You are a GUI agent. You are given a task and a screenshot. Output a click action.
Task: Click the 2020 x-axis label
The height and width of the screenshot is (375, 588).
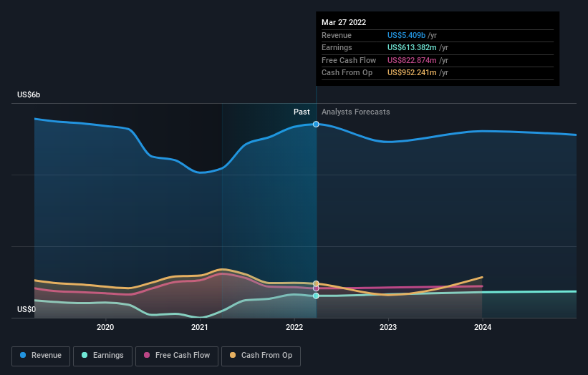pos(105,328)
